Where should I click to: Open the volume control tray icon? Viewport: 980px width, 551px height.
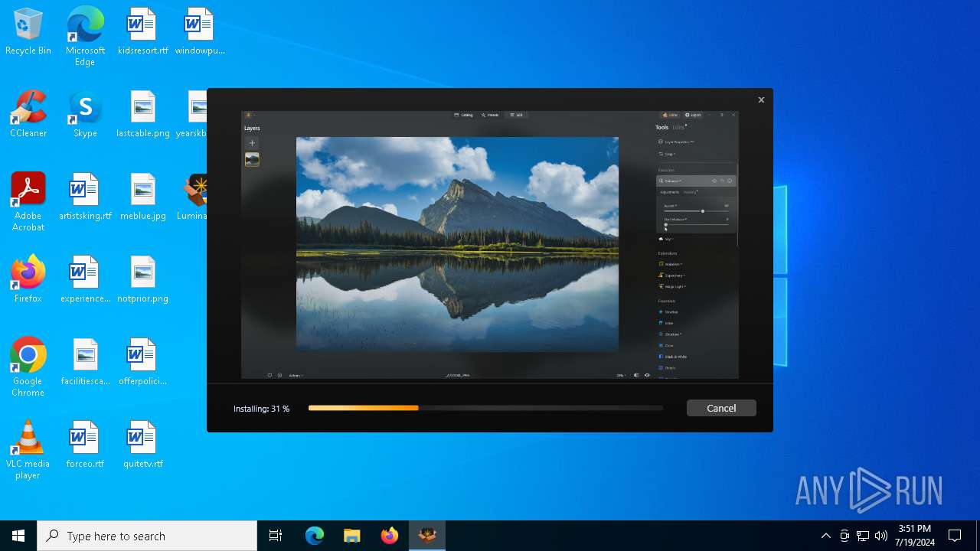(881, 536)
